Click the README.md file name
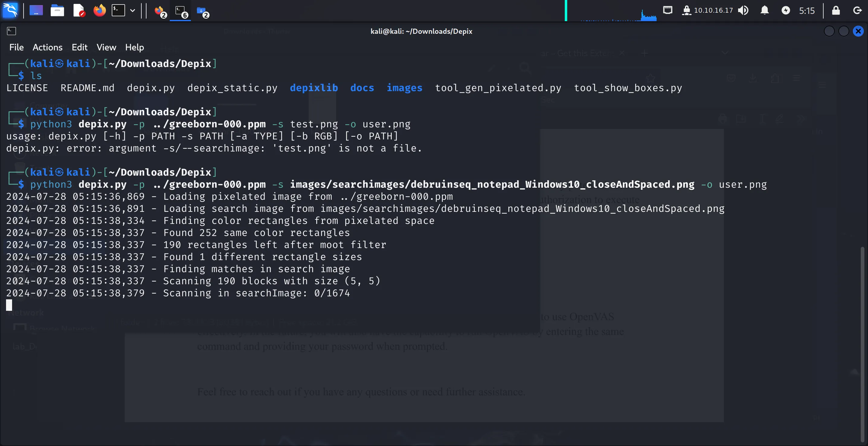Image resolution: width=868 pixels, height=446 pixels. pyautogui.click(x=87, y=88)
